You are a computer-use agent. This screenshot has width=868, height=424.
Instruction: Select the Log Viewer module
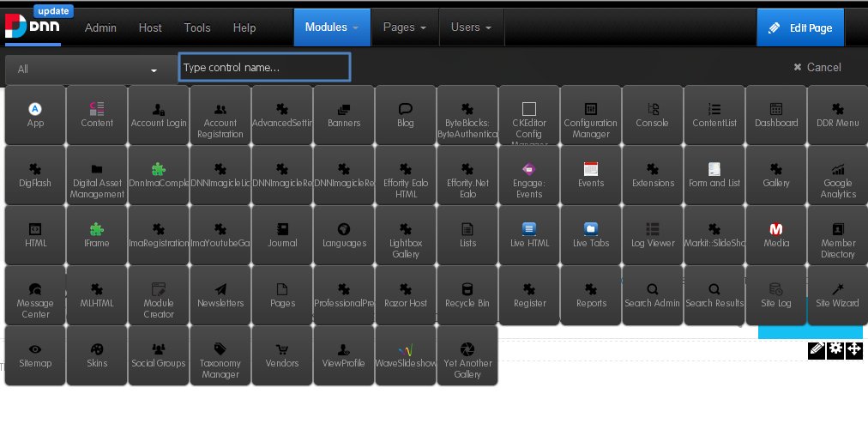tap(653, 235)
